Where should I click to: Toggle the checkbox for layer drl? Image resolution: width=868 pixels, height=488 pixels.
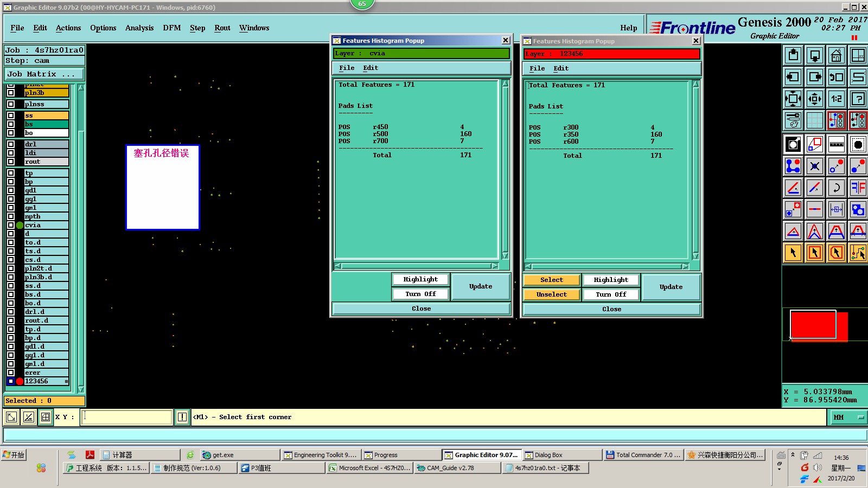pos(11,144)
